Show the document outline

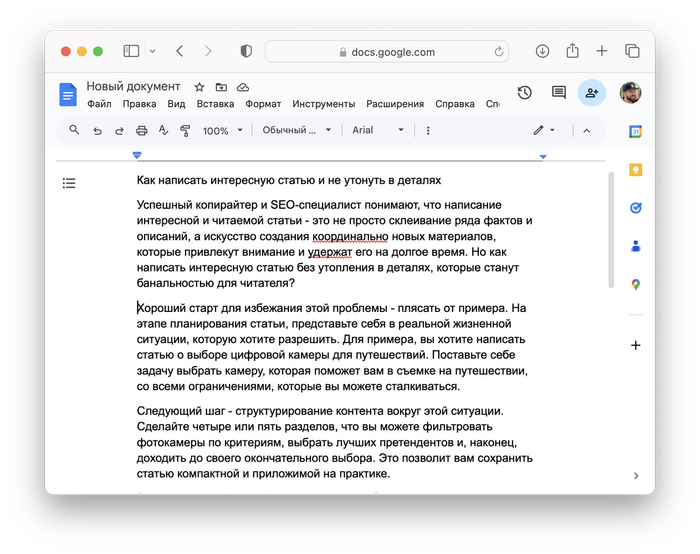pyautogui.click(x=69, y=183)
